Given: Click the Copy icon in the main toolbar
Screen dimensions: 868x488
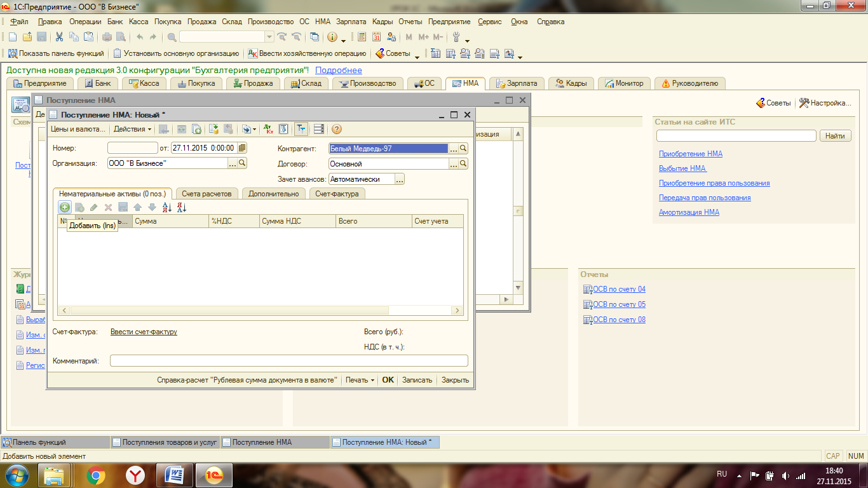Looking at the screenshot, I should 74,37.
